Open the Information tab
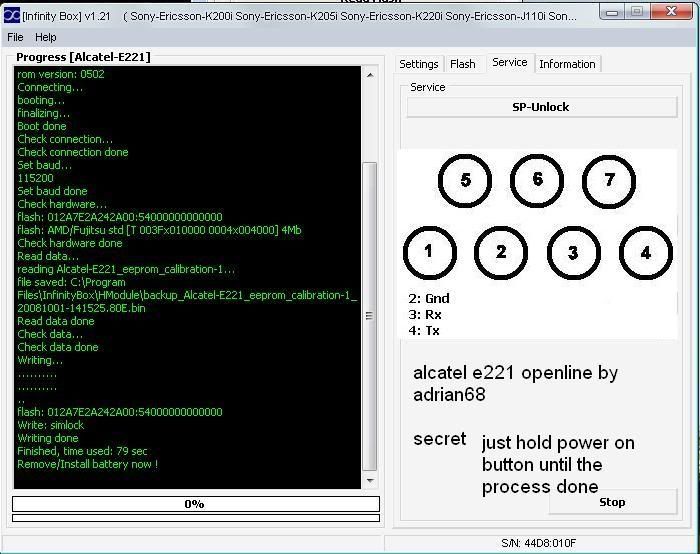This screenshot has width=700, height=554. click(x=567, y=64)
